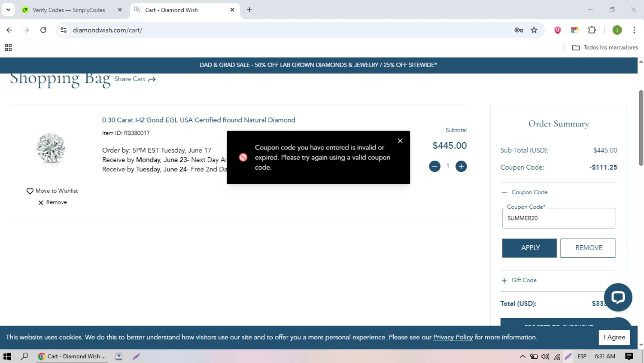Open the Chrome three-dot menu
This screenshot has height=363, width=644.
(634, 30)
